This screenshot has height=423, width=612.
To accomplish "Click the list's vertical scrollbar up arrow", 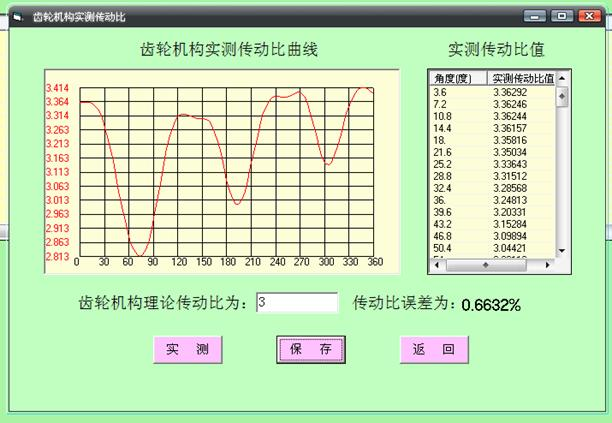I will [561, 78].
